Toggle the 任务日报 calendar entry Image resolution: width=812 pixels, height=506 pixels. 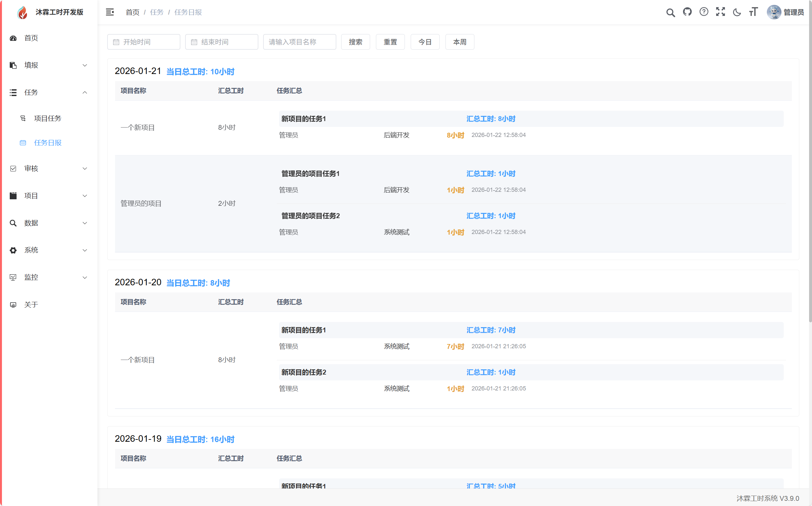tap(48, 142)
